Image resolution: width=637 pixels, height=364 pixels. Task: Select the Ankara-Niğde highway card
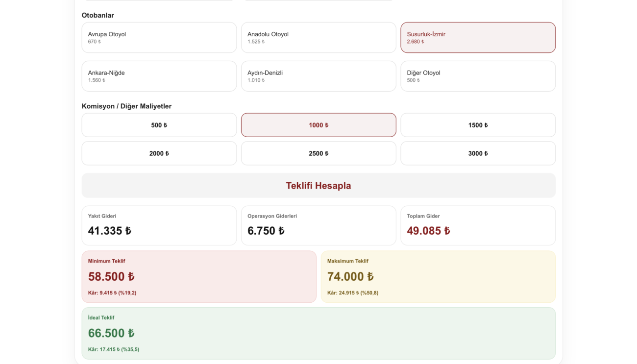click(159, 76)
